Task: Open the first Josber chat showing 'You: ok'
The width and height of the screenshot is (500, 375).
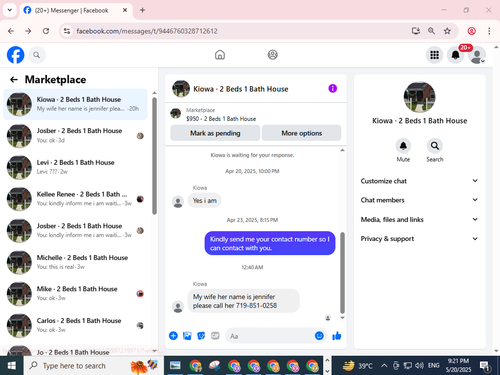Action: (75, 135)
